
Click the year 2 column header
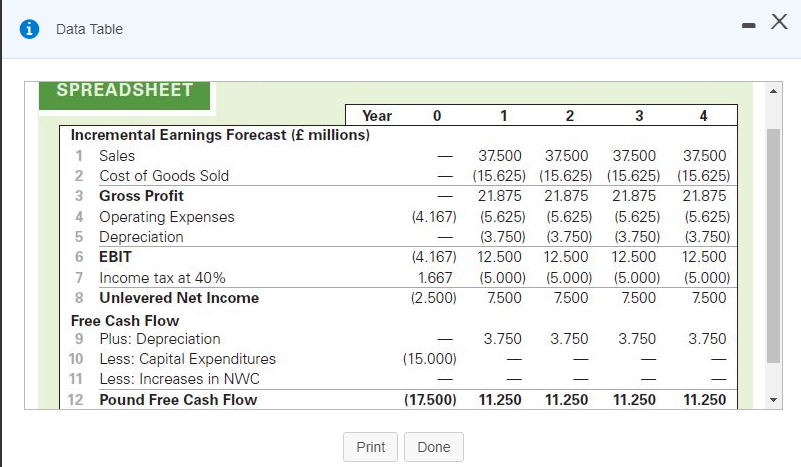[x=570, y=116]
